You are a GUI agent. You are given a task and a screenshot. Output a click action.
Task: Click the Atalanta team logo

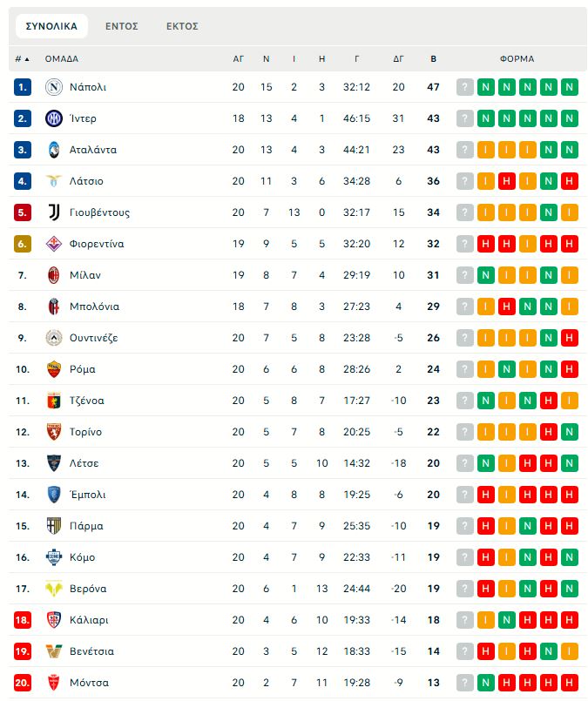pyautogui.click(x=54, y=150)
